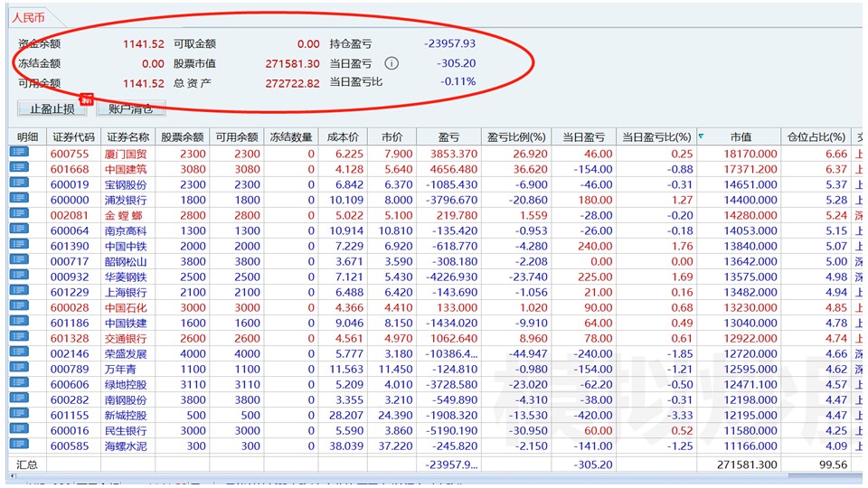The image size is (868, 488).
Task: Select stock name 浦发银行
Action: click(x=126, y=201)
